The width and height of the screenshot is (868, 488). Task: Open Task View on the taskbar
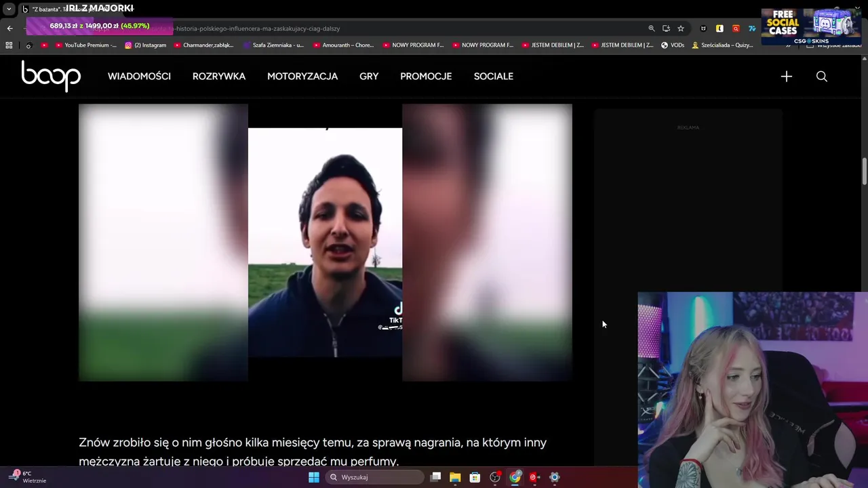[436, 477]
